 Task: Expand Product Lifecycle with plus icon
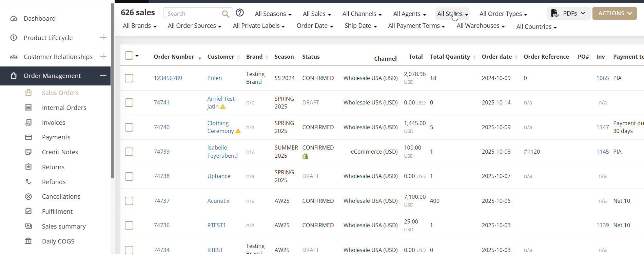pos(103,37)
